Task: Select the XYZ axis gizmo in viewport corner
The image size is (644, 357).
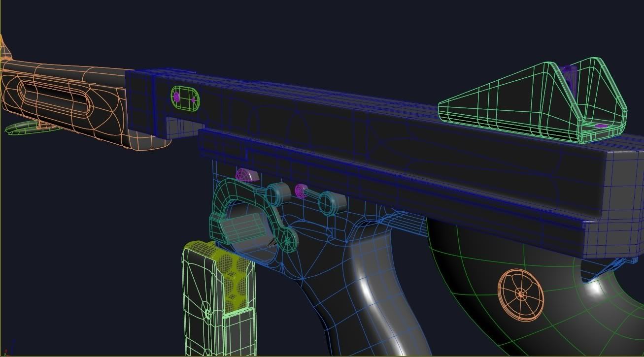Action: pyautogui.click(x=9, y=348)
